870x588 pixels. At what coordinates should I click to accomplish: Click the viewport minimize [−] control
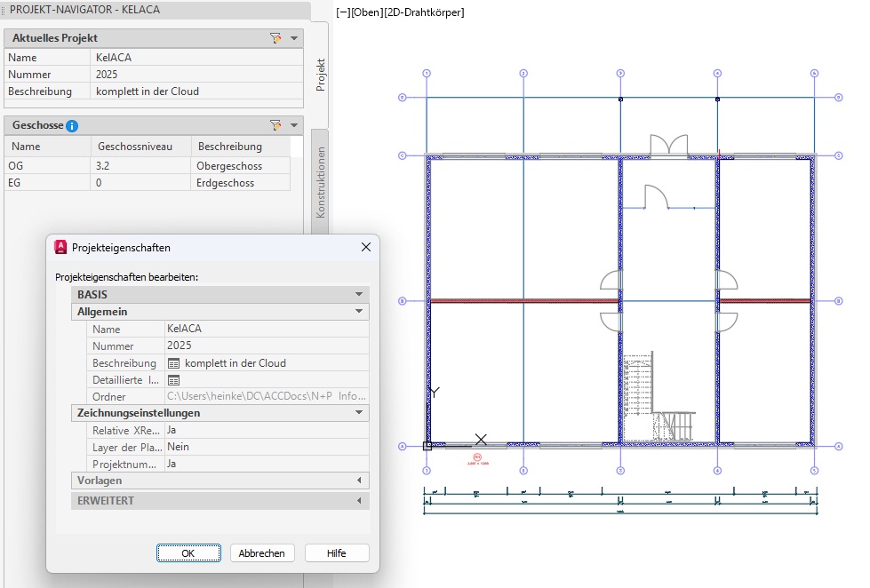(343, 12)
